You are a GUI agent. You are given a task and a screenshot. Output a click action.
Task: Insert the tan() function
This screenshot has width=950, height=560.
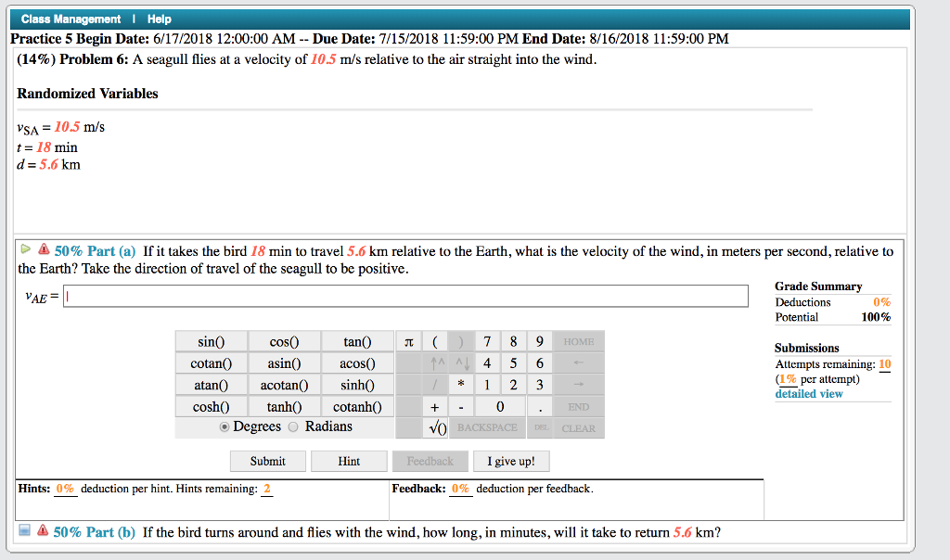click(x=357, y=341)
